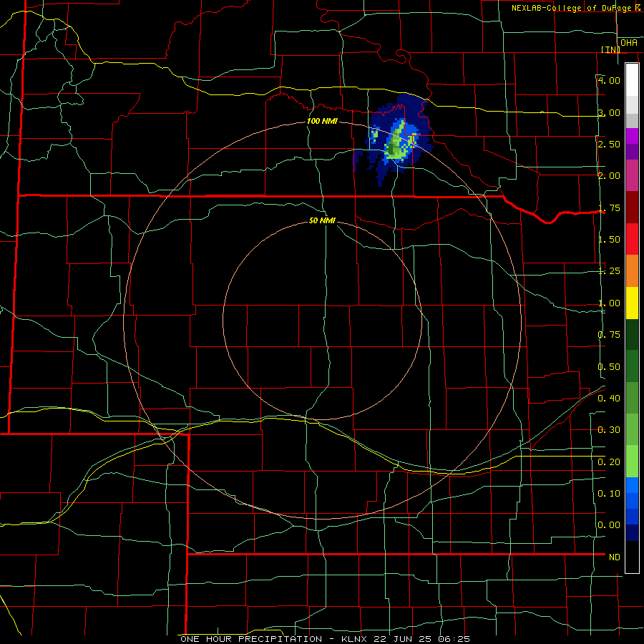This screenshot has width=644, height=644.
Task: Click the 1.50 legend value
Action: pyautogui.click(x=609, y=240)
